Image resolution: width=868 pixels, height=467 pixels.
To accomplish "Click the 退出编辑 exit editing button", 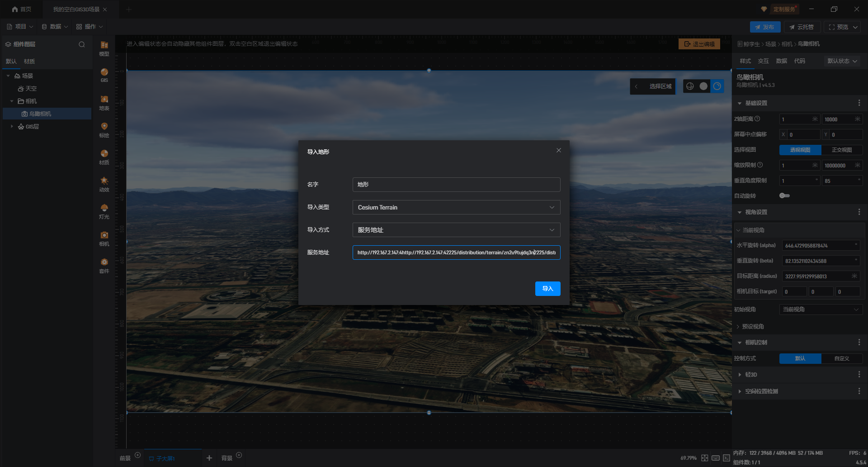I will click(699, 44).
